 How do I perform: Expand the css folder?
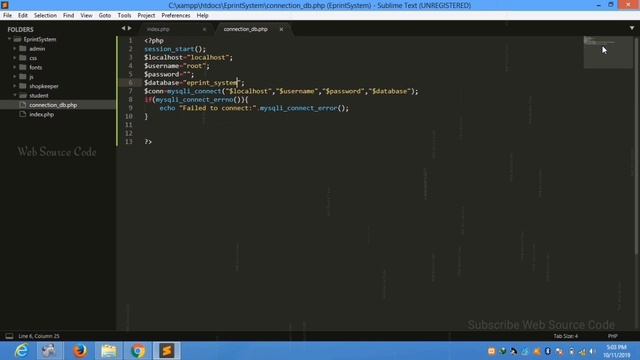[x=15, y=58]
